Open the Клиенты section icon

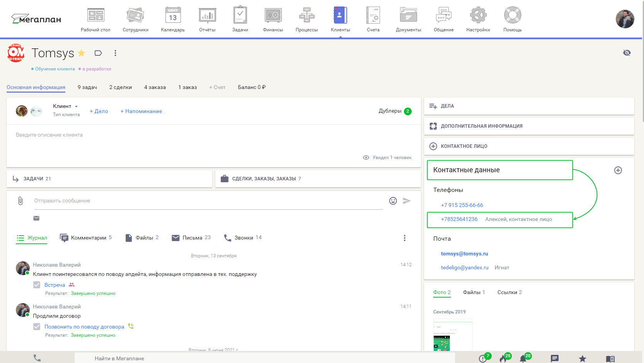pyautogui.click(x=340, y=15)
